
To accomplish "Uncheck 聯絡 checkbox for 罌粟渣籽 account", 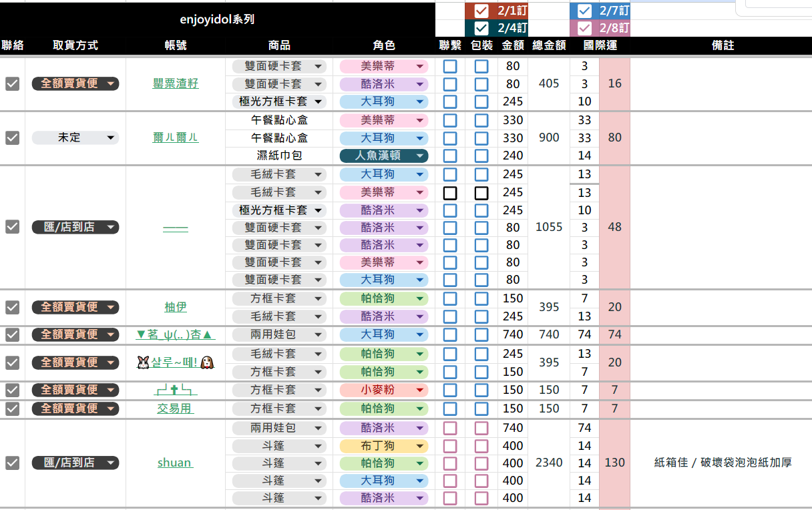I will pyautogui.click(x=12, y=83).
